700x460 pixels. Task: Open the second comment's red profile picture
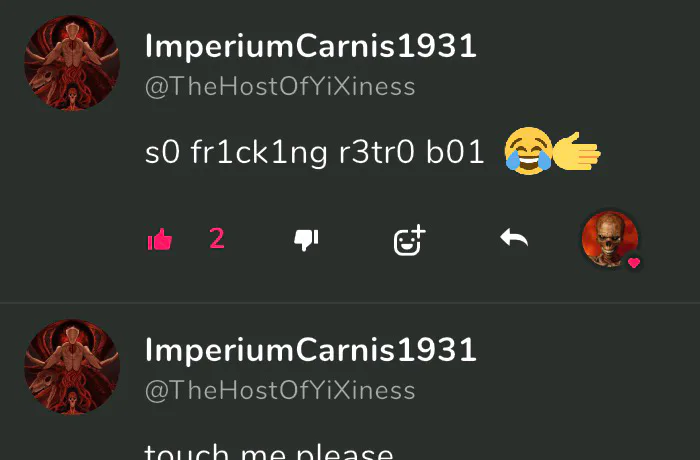72,367
